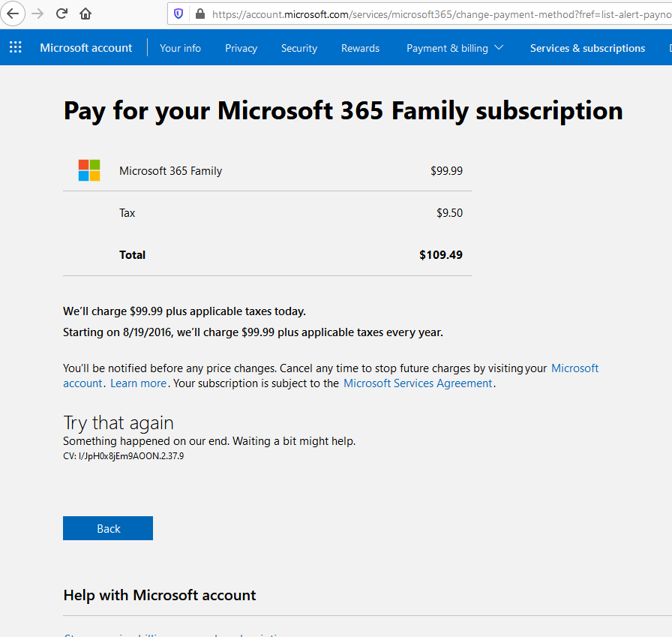Click the browser forward arrow

(x=37, y=14)
